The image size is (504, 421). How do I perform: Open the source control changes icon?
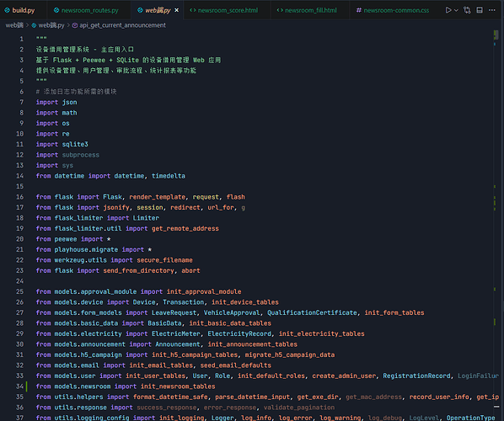(x=467, y=10)
